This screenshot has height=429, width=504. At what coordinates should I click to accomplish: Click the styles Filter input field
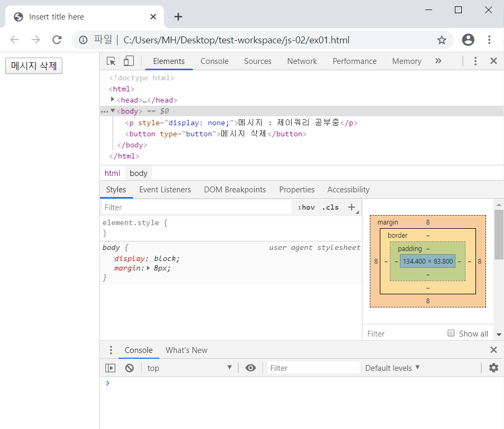tap(197, 207)
